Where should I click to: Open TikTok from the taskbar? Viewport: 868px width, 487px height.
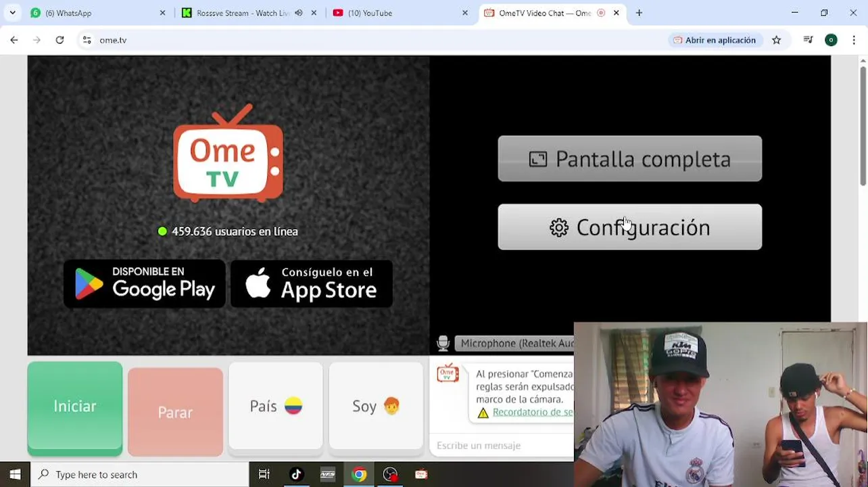point(296,474)
